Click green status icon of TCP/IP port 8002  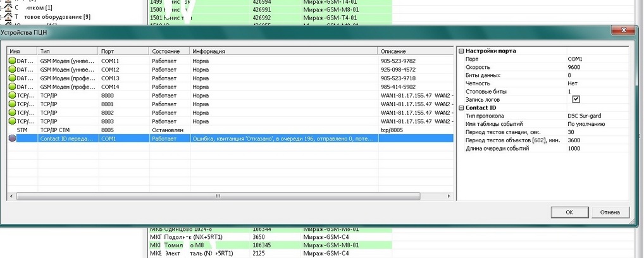[12, 113]
